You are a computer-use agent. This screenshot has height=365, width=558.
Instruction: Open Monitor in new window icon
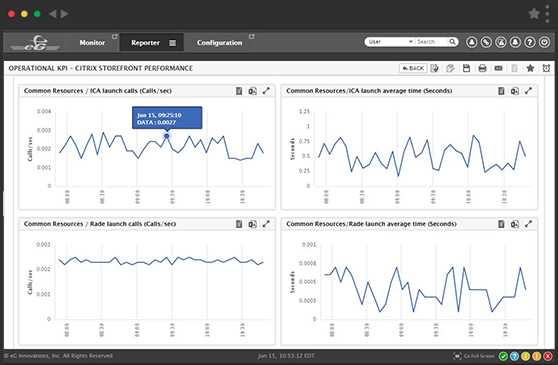[x=115, y=36]
